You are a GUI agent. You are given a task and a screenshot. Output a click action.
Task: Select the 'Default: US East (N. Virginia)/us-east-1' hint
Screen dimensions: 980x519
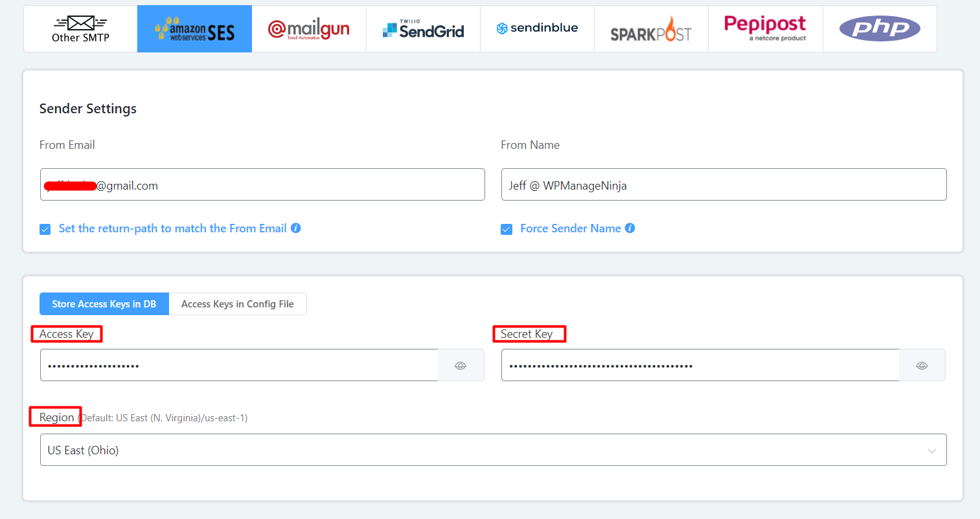point(163,418)
